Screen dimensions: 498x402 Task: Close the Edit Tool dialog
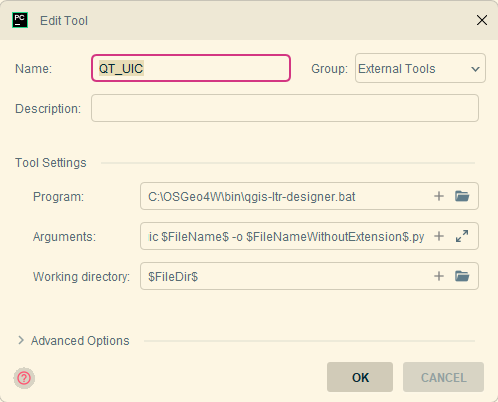[x=482, y=20]
